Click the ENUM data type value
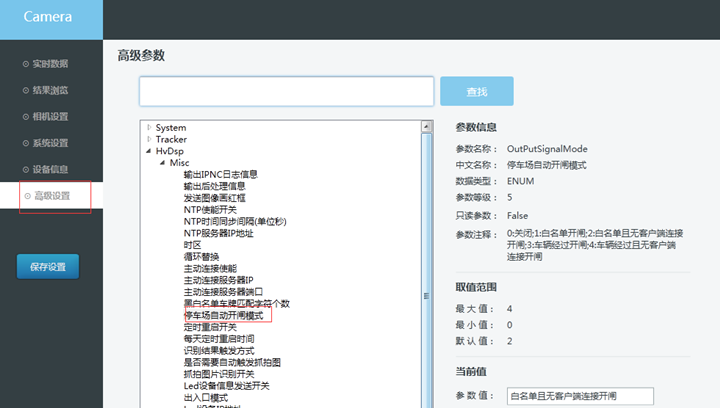Image resolution: width=720 pixels, height=408 pixels. click(520, 181)
